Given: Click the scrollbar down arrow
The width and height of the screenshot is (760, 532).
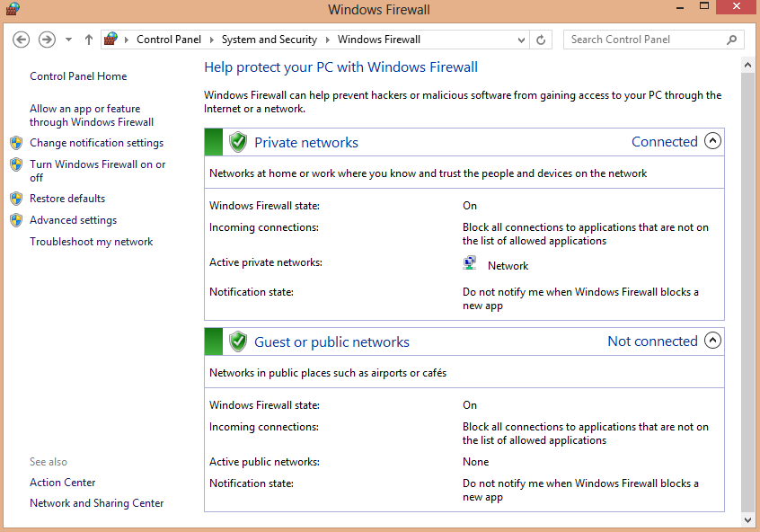Looking at the screenshot, I should click(x=747, y=519).
